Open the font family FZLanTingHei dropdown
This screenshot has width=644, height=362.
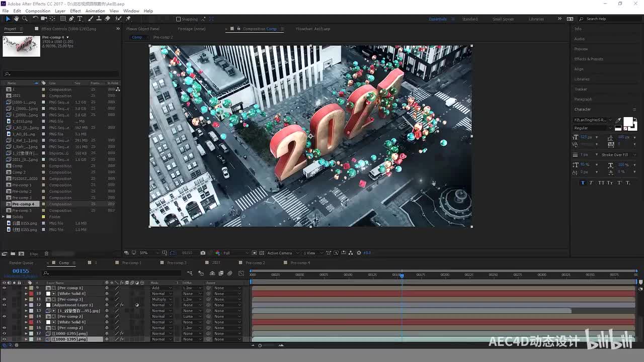593,120
